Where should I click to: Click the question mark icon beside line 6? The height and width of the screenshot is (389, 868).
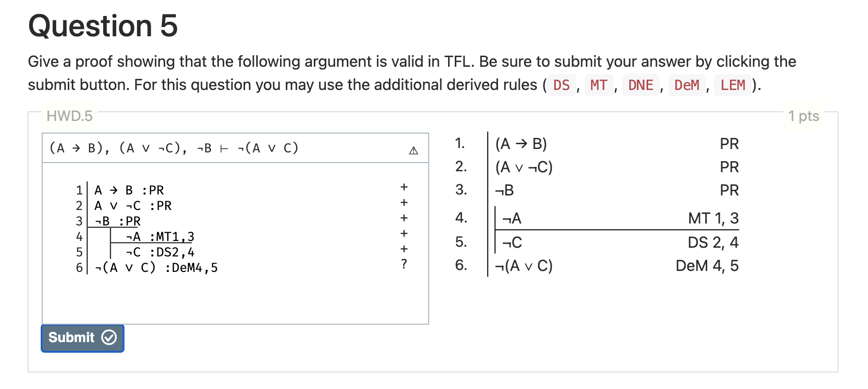coord(404,265)
